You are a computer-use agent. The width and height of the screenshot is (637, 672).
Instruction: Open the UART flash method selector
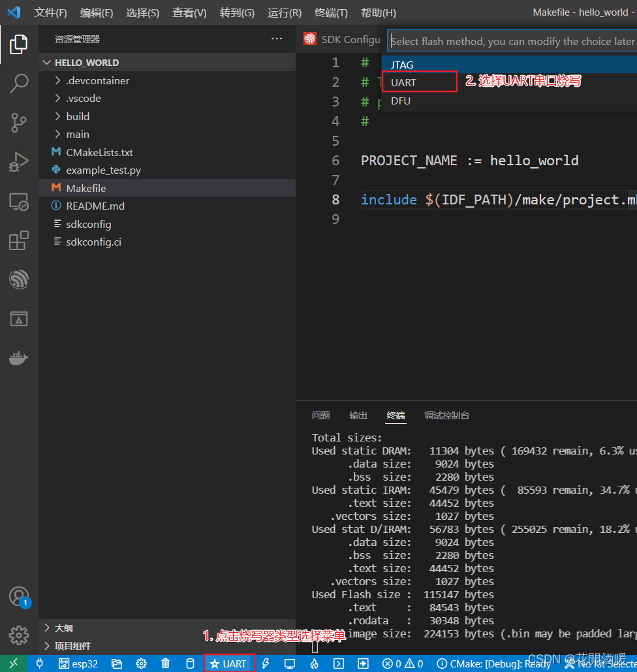tap(228, 664)
